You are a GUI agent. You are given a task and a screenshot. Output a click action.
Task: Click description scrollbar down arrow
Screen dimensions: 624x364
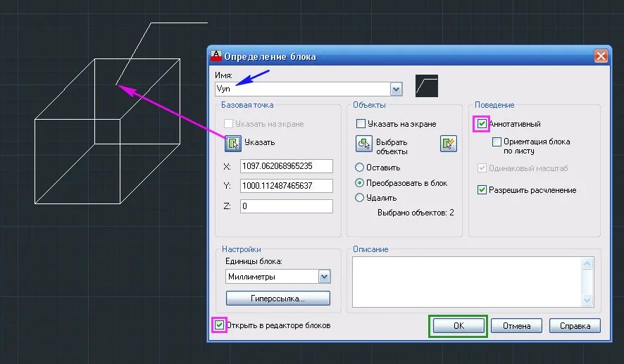(x=587, y=301)
